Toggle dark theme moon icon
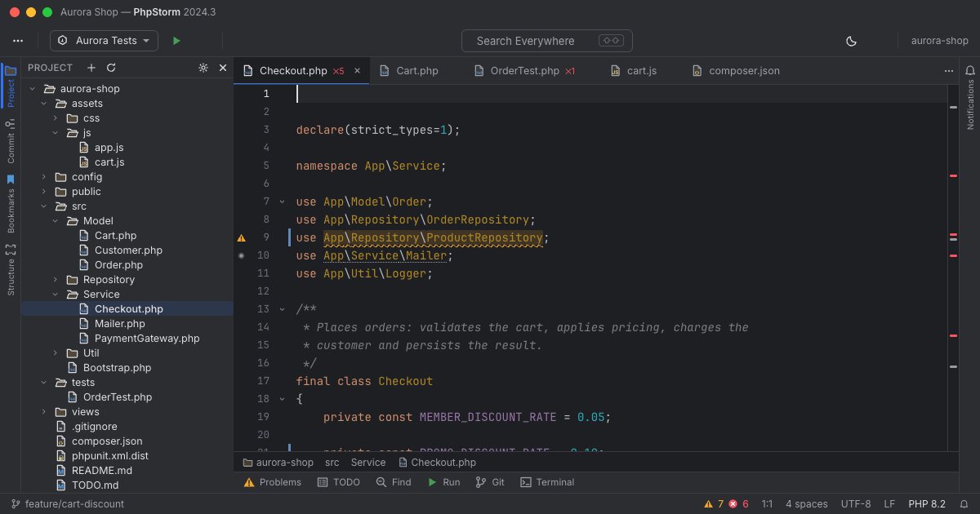This screenshot has width=980, height=514. coord(851,41)
